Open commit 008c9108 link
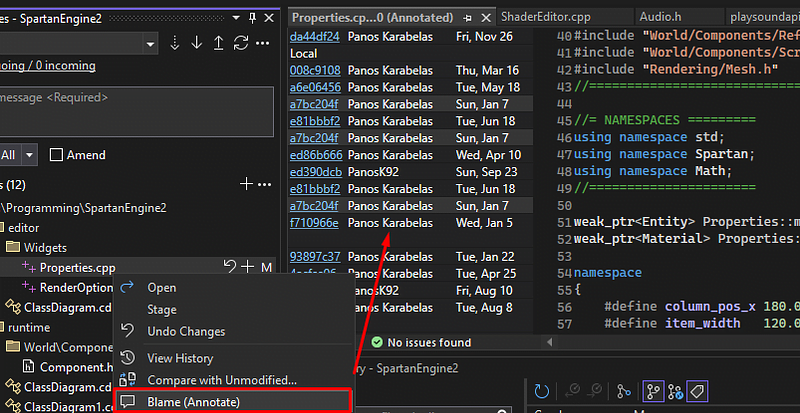800x413 pixels. click(315, 70)
